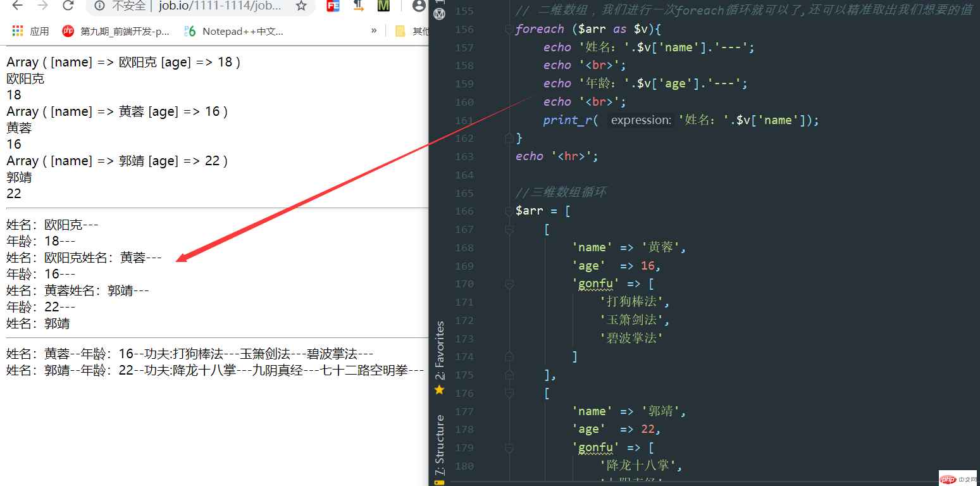Viewport: 980px width, 486px height.
Task: View site info next to 不安全
Action: point(99,6)
